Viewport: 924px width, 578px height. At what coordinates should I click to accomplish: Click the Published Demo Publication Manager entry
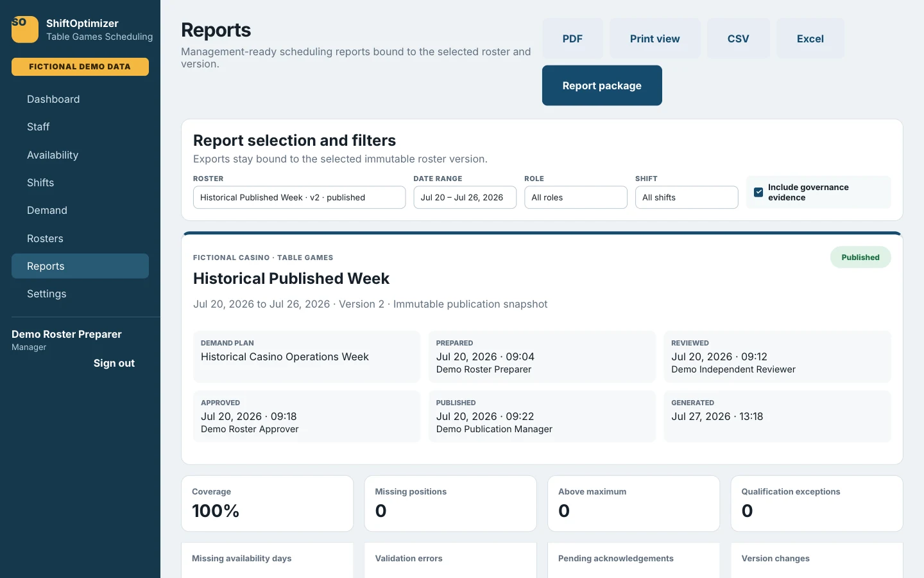(494, 429)
